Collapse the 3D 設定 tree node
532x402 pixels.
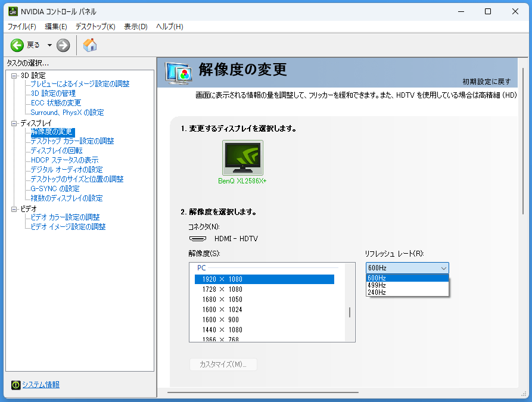coord(14,76)
